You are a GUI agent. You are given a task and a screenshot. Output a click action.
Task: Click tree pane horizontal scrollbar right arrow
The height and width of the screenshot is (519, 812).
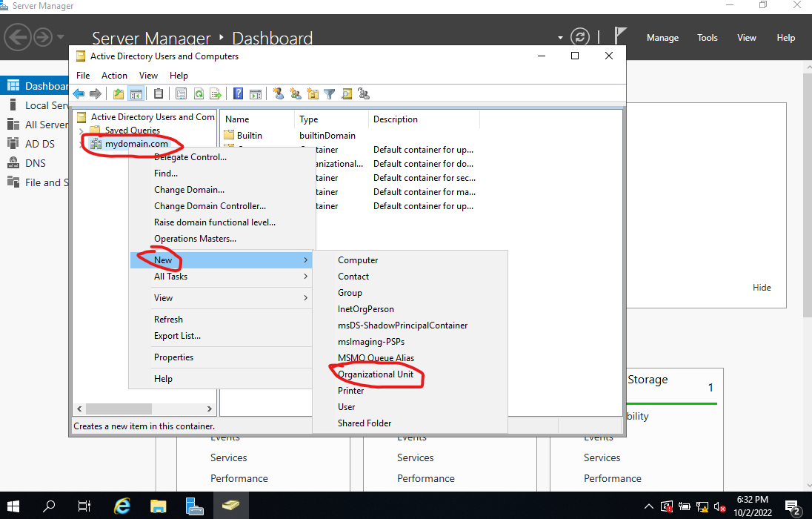[209, 409]
